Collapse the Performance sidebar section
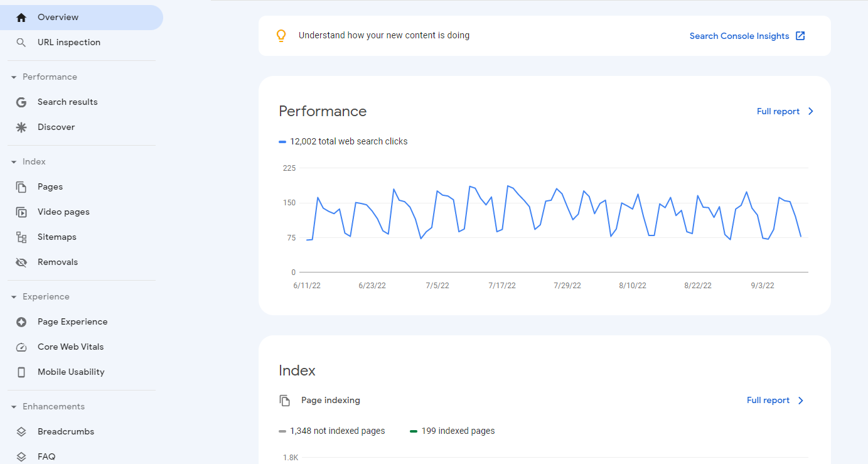The height and width of the screenshot is (464, 868). (14, 77)
